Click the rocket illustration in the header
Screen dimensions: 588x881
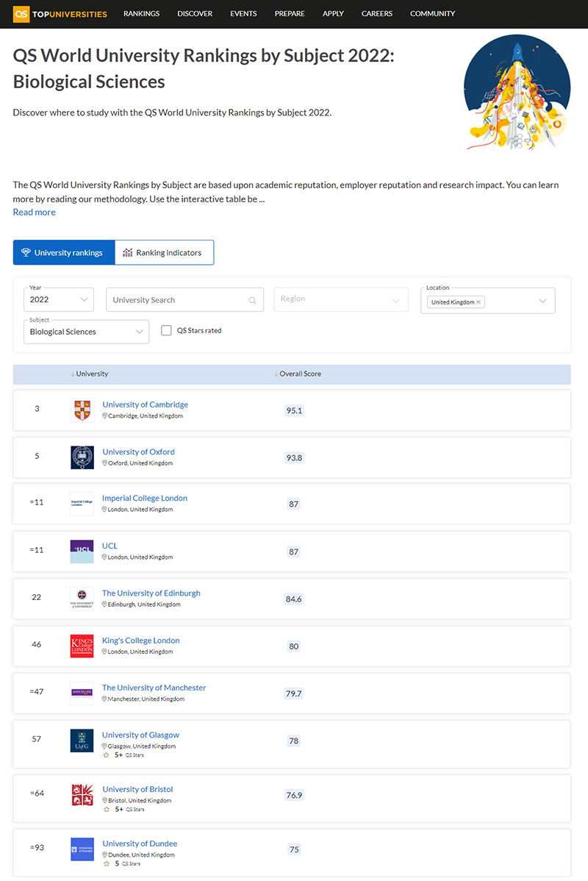pos(517,92)
